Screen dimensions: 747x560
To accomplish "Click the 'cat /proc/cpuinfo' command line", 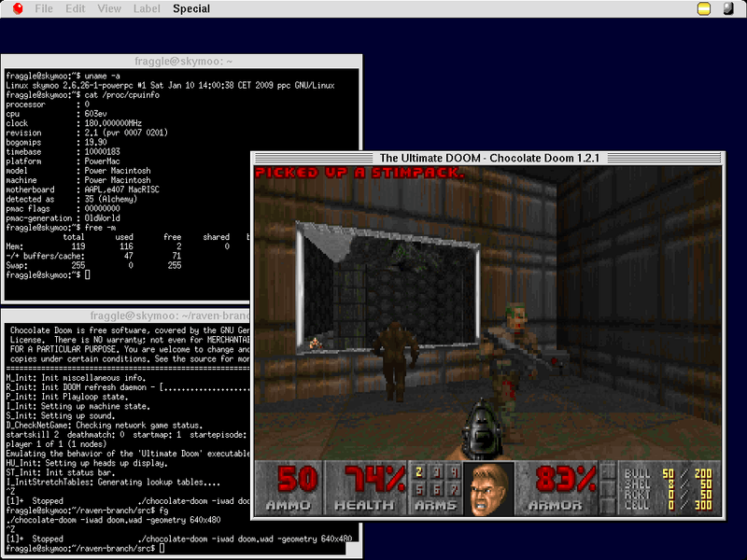I will coord(82,95).
